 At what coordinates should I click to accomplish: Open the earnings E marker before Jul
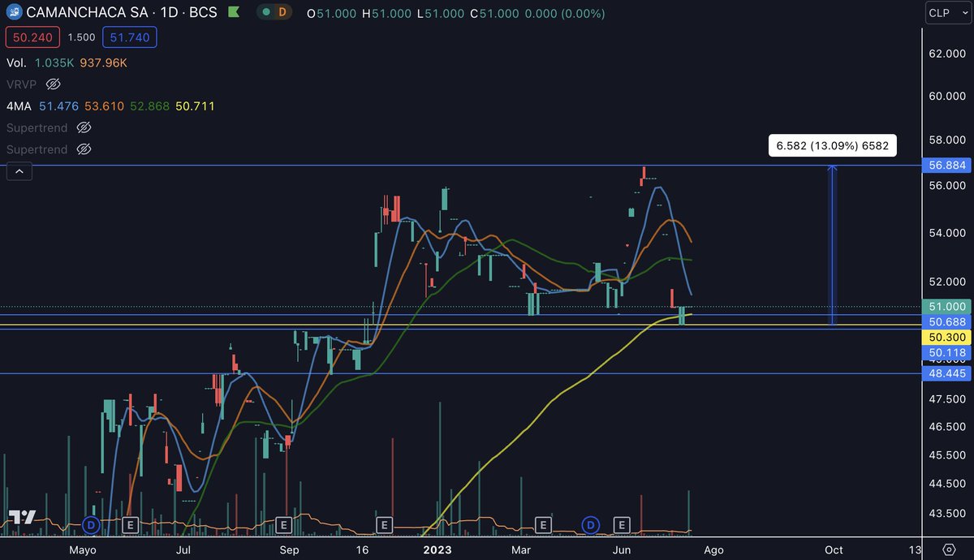129,525
